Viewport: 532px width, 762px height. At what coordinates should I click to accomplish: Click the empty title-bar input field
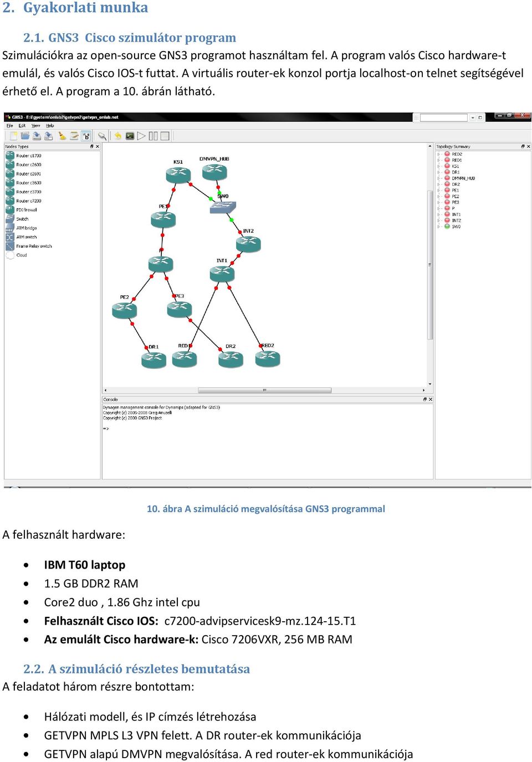point(444,117)
